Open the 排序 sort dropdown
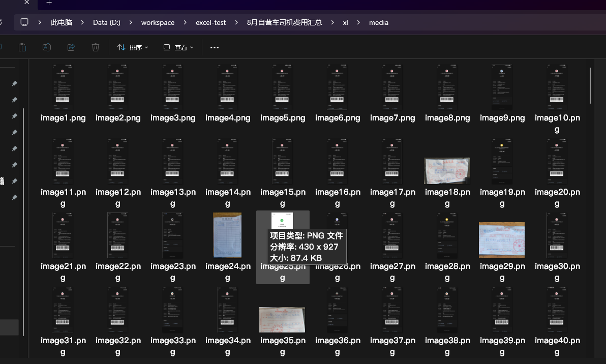The height and width of the screenshot is (364, 606). pos(133,47)
